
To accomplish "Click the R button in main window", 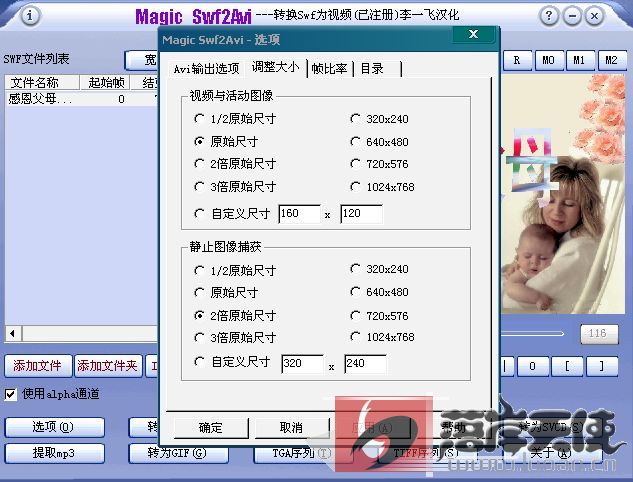I will pos(517,61).
